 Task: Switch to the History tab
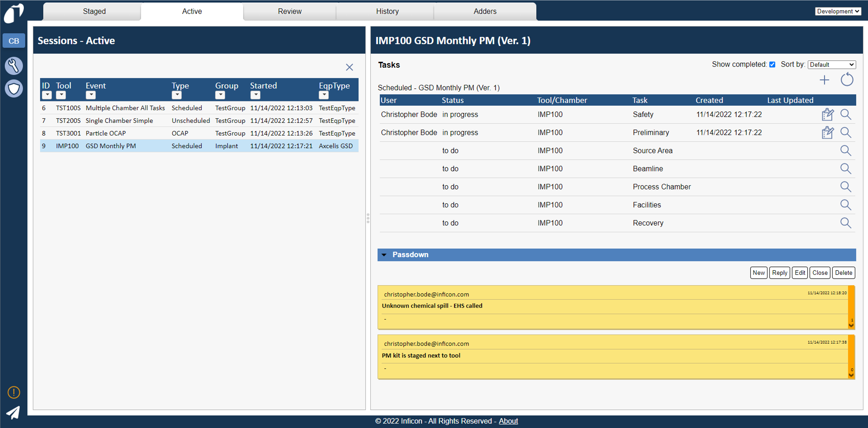(387, 12)
